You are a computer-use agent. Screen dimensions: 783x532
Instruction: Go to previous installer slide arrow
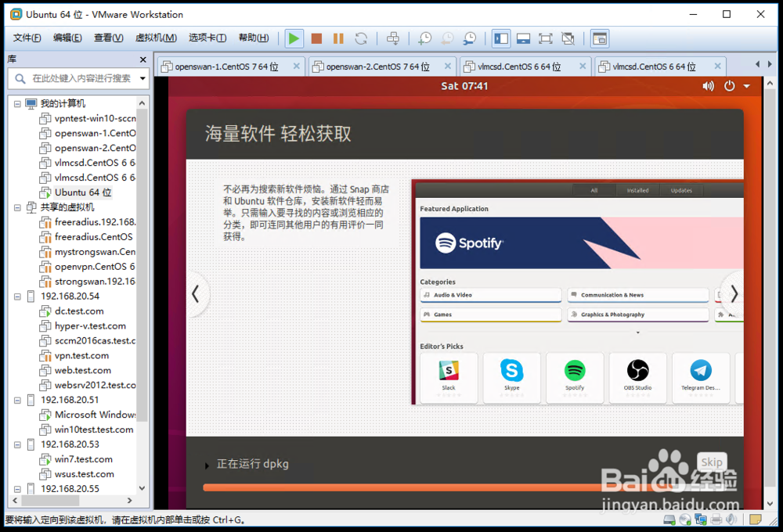point(196,294)
